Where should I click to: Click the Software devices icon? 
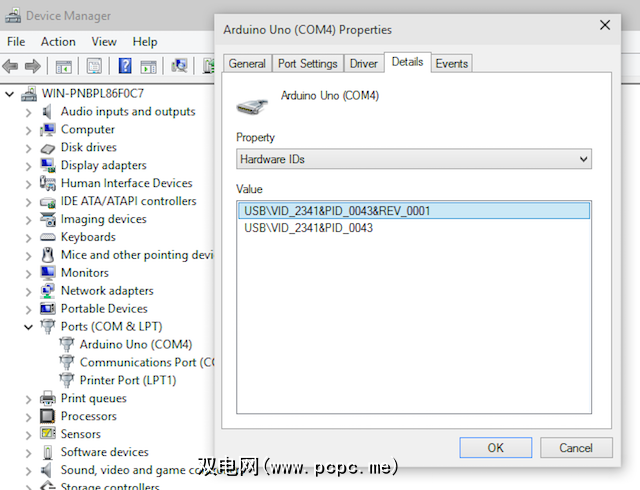pyautogui.click(x=48, y=452)
